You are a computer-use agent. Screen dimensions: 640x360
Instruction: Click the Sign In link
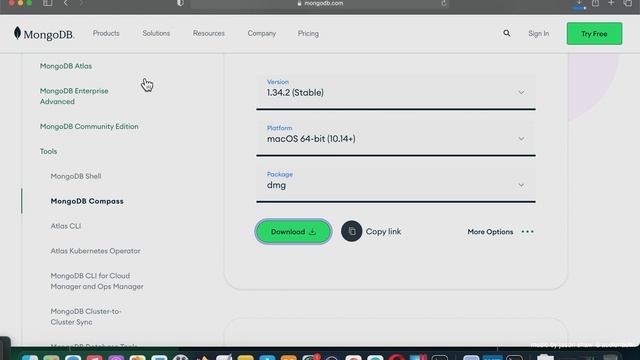[x=538, y=33]
